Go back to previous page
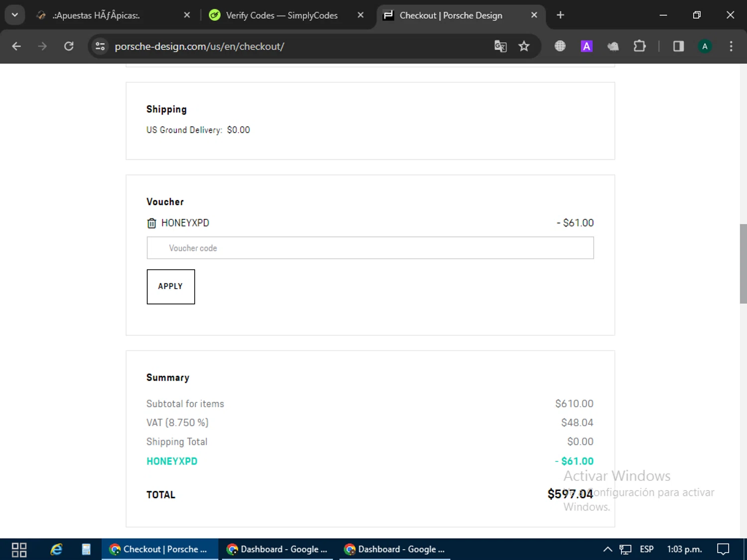This screenshot has width=747, height=560. click(16, 46)
